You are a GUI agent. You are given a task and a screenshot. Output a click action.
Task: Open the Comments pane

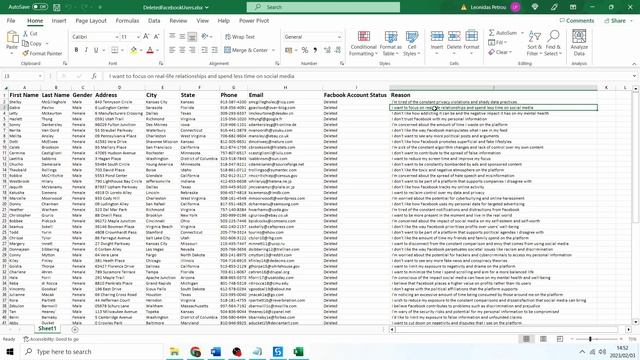577,20
